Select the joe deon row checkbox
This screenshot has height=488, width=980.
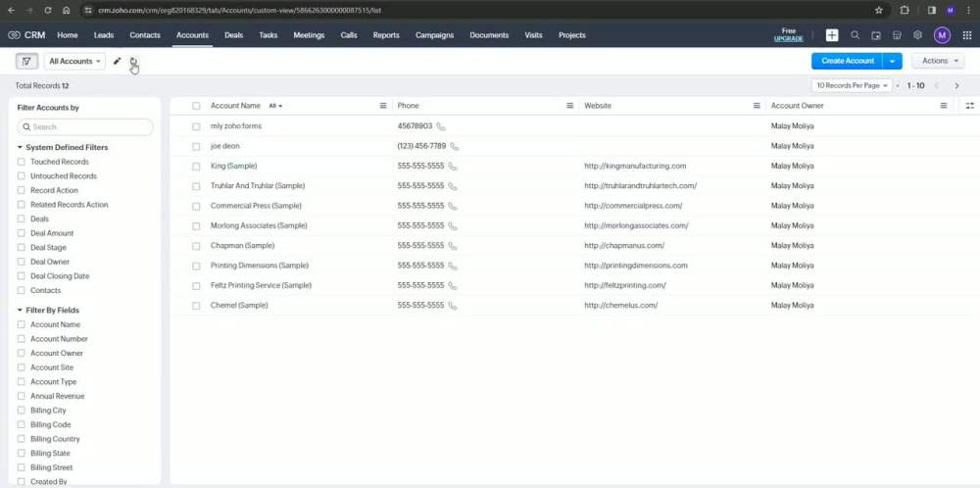[x=196, y=146]
